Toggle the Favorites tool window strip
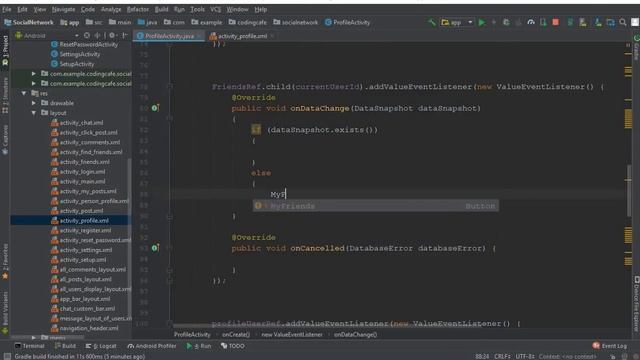The height and width of the screenshot is (360, 640). tap(5, 262)
